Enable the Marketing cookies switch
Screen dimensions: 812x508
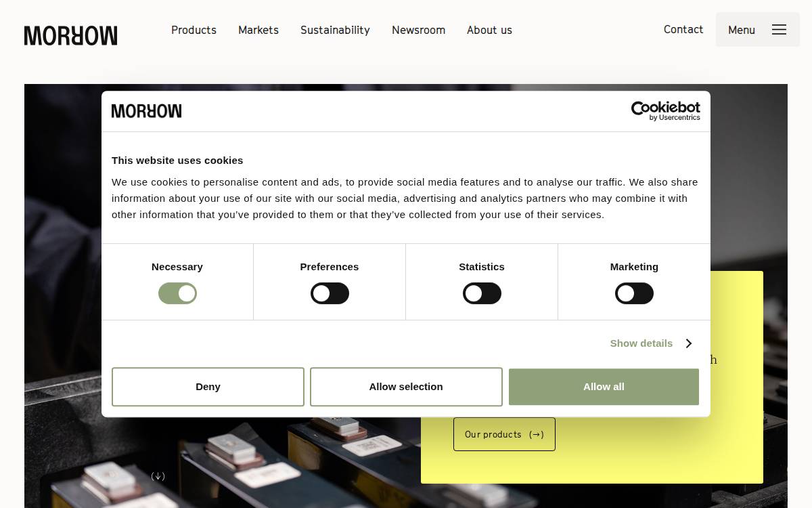tap(634, 293)
